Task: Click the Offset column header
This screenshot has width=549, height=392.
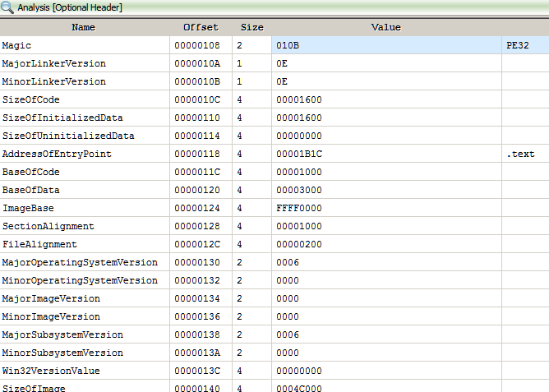Action: point(201,27)
